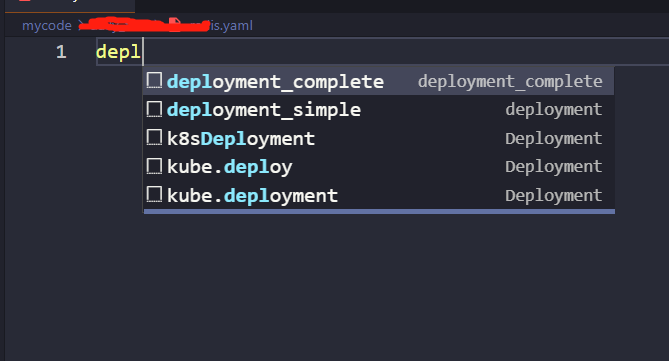
Task: Click the snippet icon beside deployment_simple
Action: (154, 109)
